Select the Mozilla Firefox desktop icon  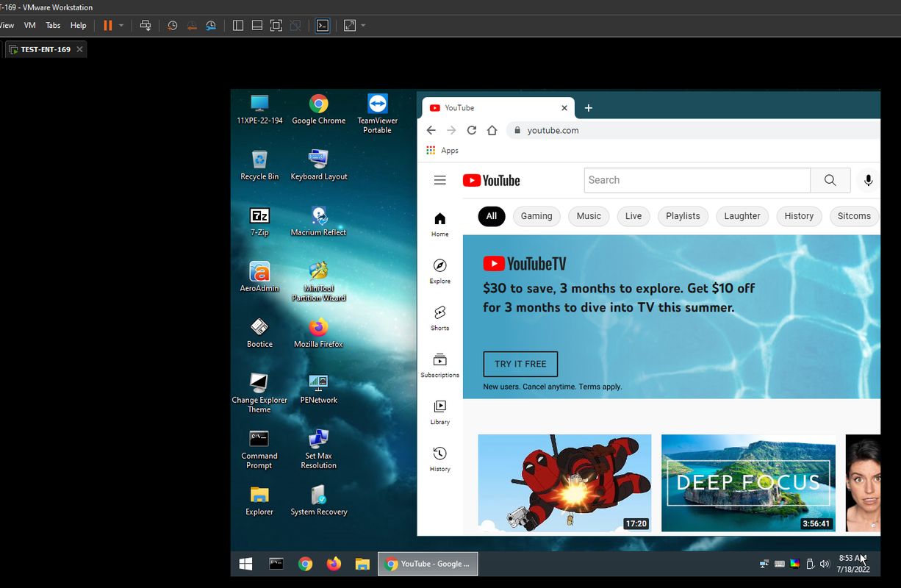(x=318, y=333)
